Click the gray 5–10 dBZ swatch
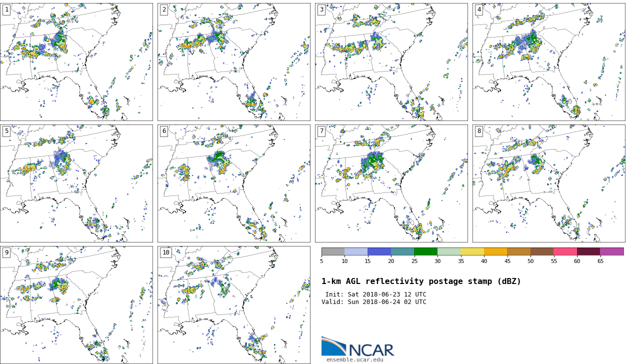630x364 pixels. click(x=333, y=251)
